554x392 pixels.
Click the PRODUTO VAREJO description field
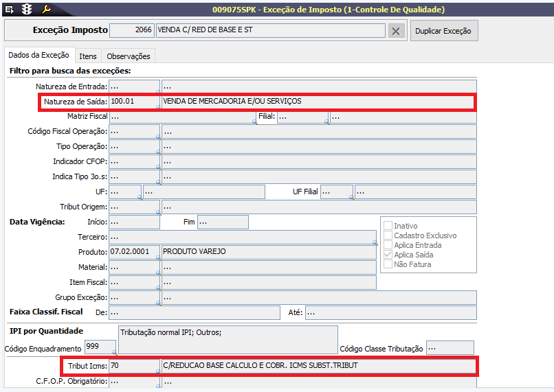(269, 252)
